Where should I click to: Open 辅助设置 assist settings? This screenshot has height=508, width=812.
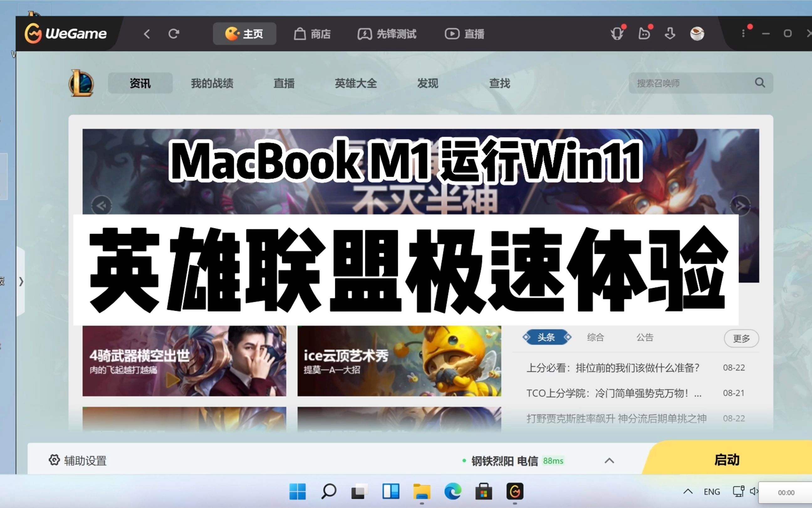click(x=77, y=460)
